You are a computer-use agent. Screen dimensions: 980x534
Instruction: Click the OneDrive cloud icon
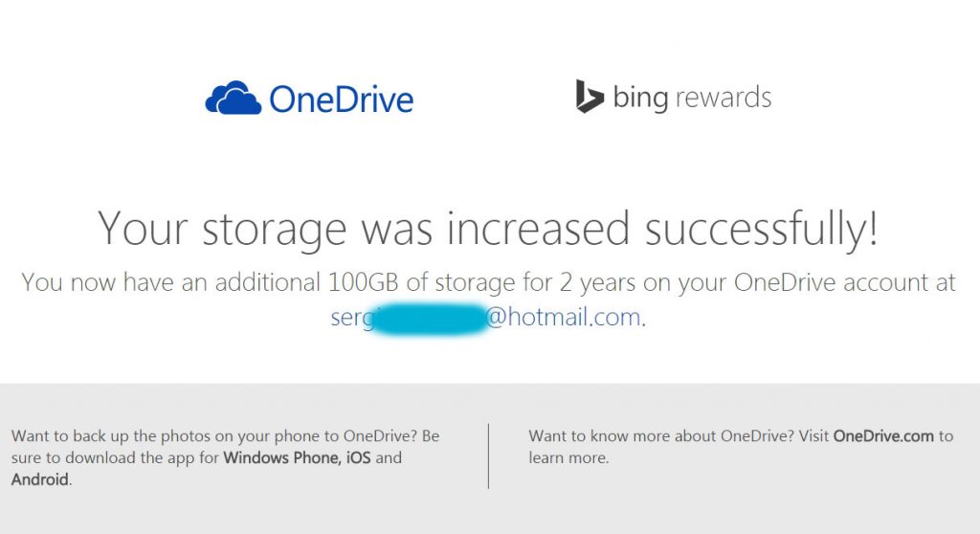coord(233,99)
